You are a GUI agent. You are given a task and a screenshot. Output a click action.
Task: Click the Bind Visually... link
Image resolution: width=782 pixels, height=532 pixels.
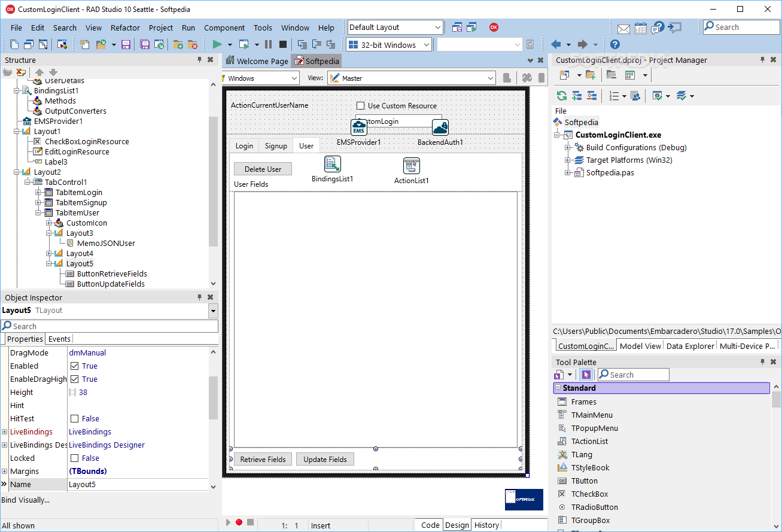pyautogui.click(x=26, y=500)
